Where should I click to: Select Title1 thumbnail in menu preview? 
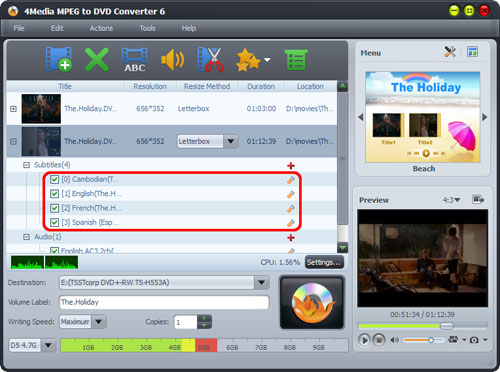point(388,126)
